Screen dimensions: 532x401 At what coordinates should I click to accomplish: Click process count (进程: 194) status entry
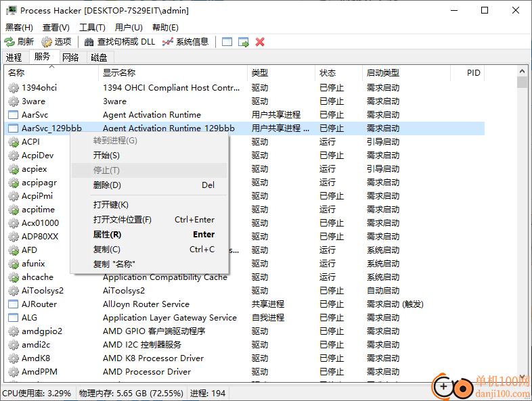pyautogui.click(x=208, y=393)
